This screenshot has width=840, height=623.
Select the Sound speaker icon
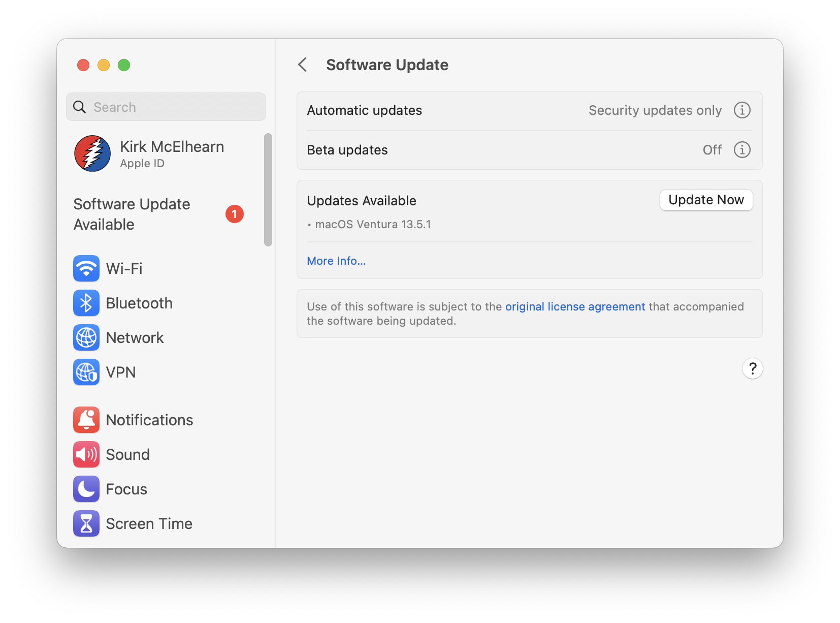click(86, 454)
